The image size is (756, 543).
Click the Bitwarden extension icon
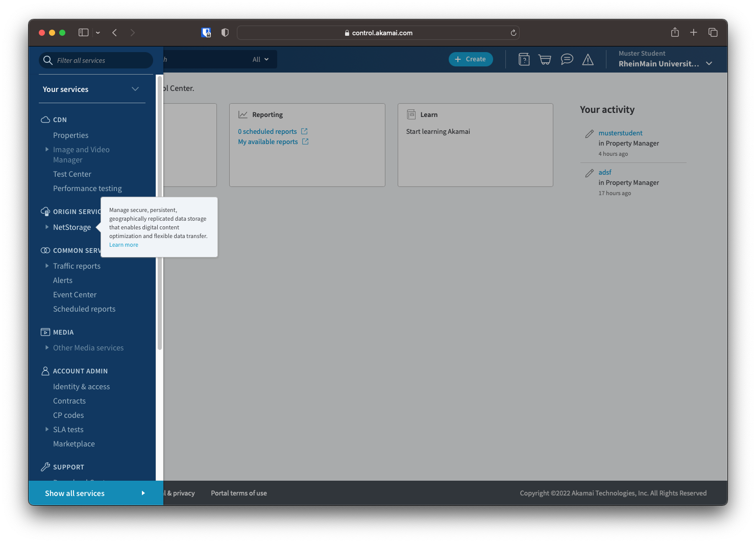click(206, 33)
